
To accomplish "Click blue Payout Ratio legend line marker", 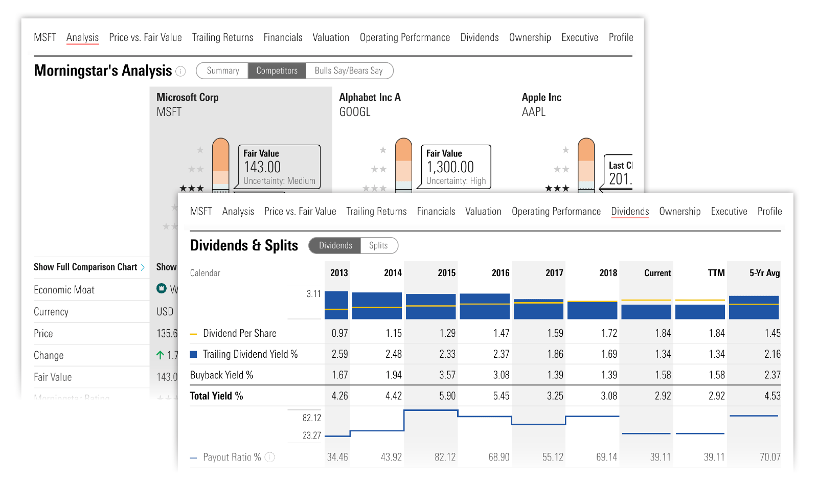I will pos(193,458).
